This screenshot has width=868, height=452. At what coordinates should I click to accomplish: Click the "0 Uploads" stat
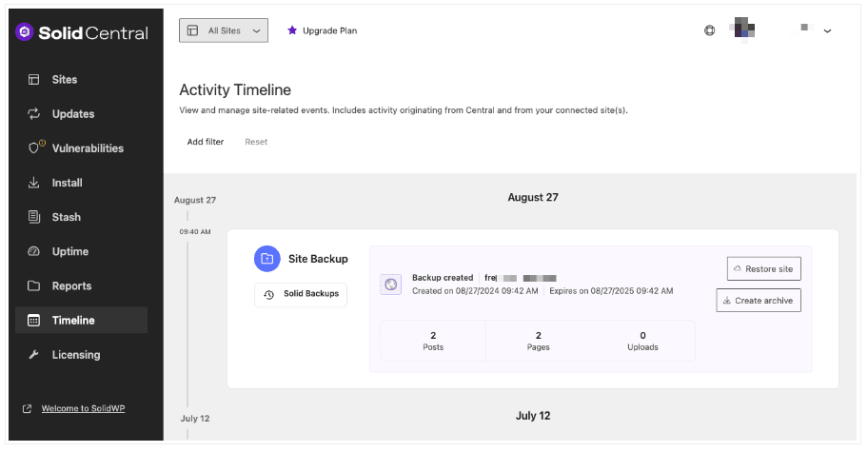pyautogui.click(x=642, y=342)
